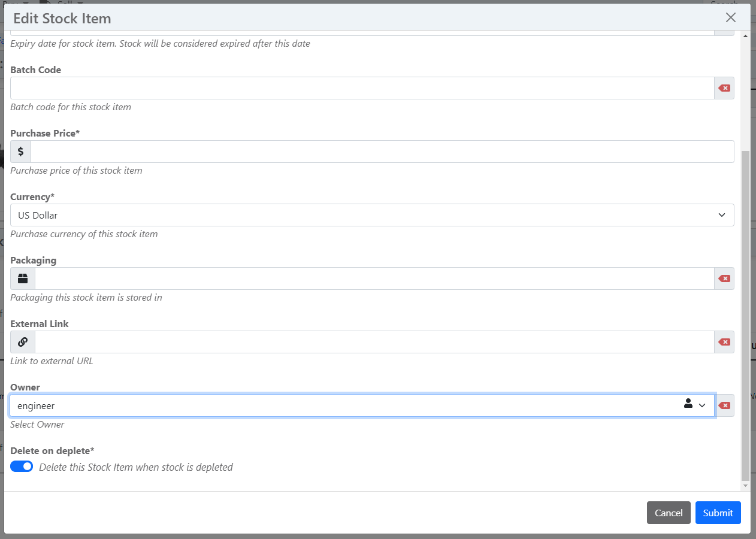The width and height of the screenshot is (756, 539).
Task: Click the dialog scrollbar up arrow
Action: click(x=745, y=36)
